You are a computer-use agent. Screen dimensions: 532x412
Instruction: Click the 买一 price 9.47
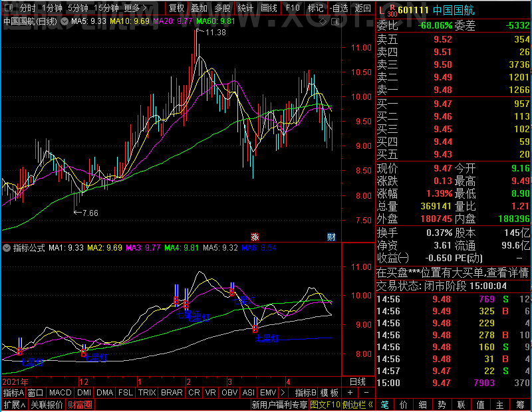pyautogui.click(x=443, y=104)
